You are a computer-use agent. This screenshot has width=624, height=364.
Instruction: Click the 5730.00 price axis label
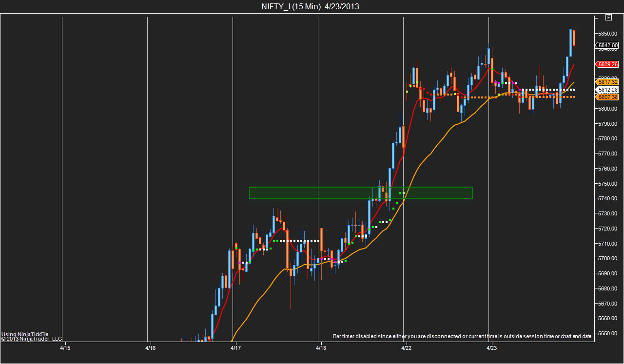tap(608, 213)
